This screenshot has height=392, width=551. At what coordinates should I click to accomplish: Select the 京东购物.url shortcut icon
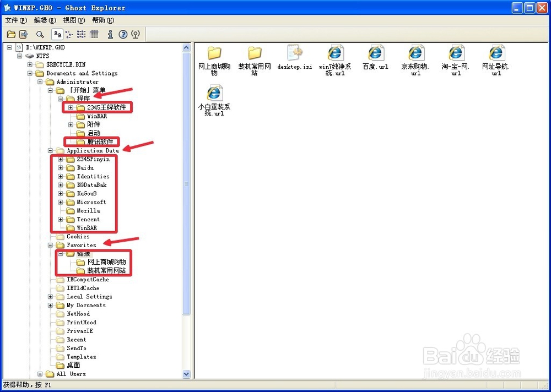click(415, 53)
